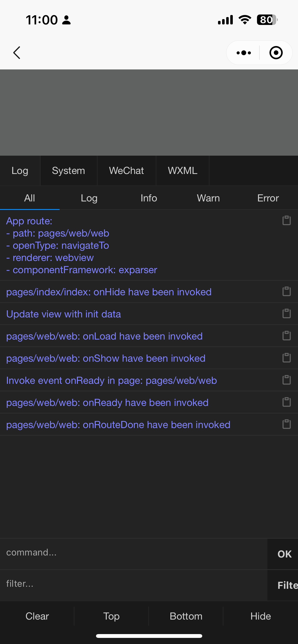Viewport: 298px width, 644px height.
Task: Copy the onRouteDone invoked log entry
Action: 287,424
